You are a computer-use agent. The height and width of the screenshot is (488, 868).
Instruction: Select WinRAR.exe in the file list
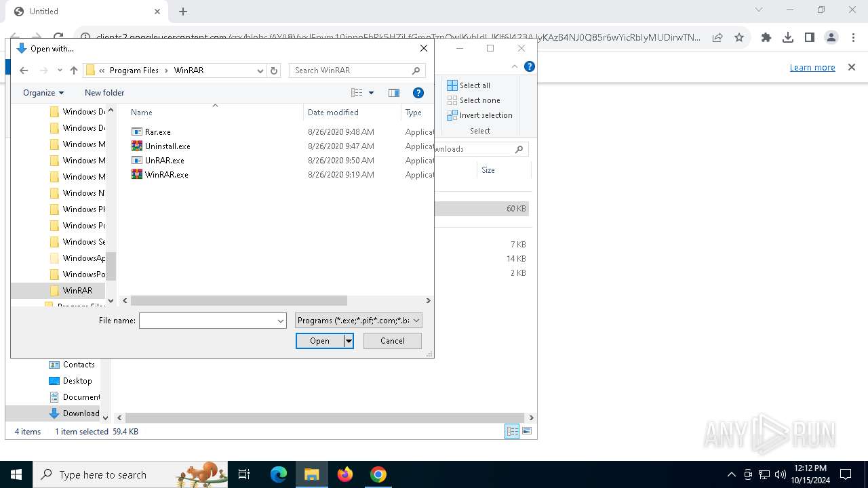(166, 175)
